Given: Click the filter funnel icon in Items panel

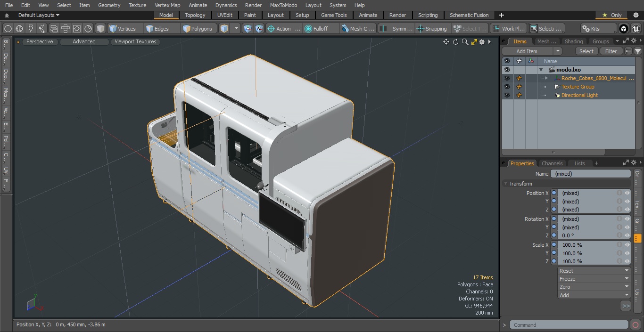Looking at the screenshot, I should click(x=637, y=51).
